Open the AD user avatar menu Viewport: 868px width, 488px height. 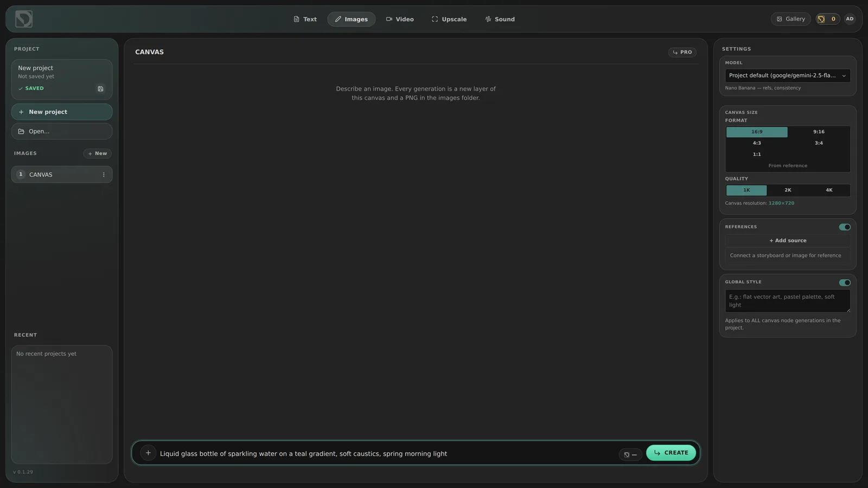click(x=850, y=19)
